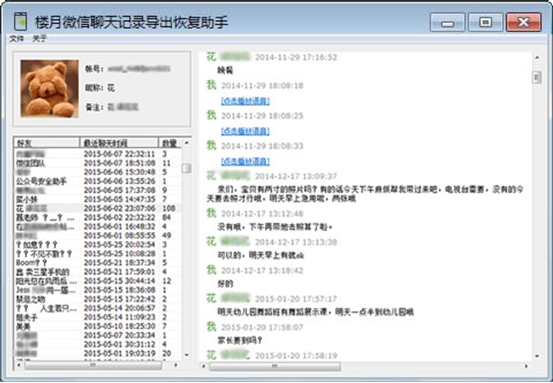Click the 2015-05-01 19:03:19 time cell
The width and height of the screenshot is (553, 383).
120,353
